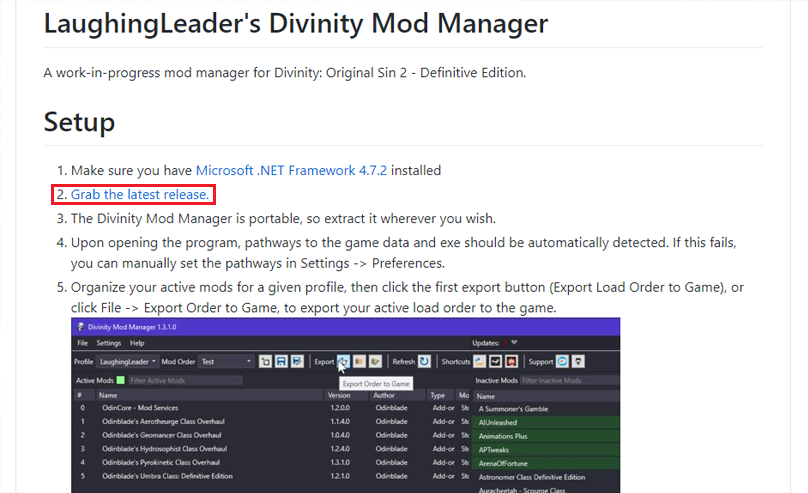This screenshot has width=808, height=493.
Task: Click the active mods Name column header
Action: (209, 395)
